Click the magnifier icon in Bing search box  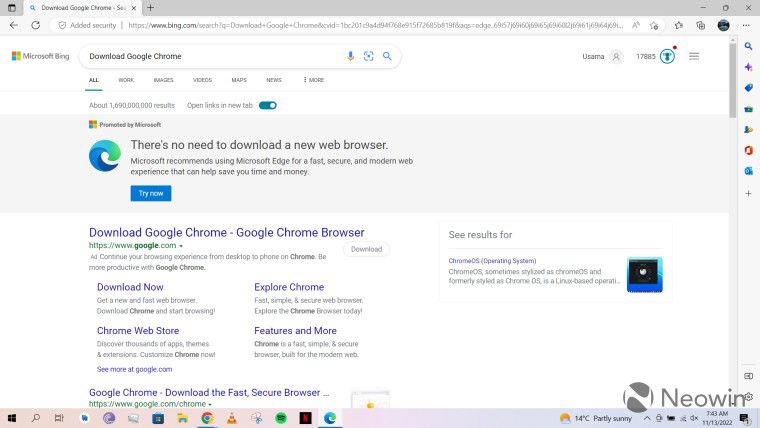[387, 56]
